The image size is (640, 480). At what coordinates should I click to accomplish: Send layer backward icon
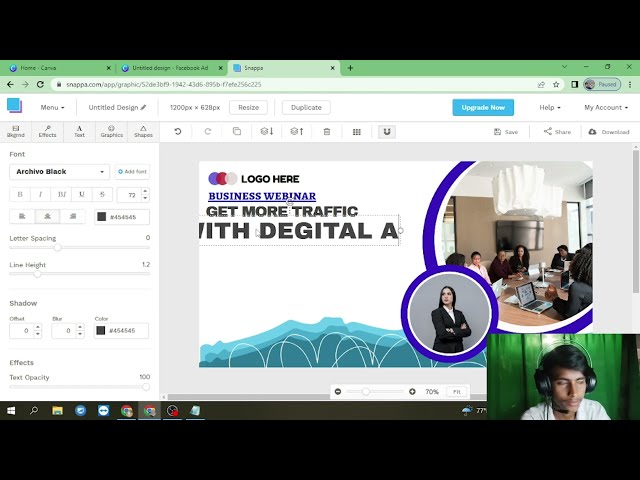(x=267, y=131)
